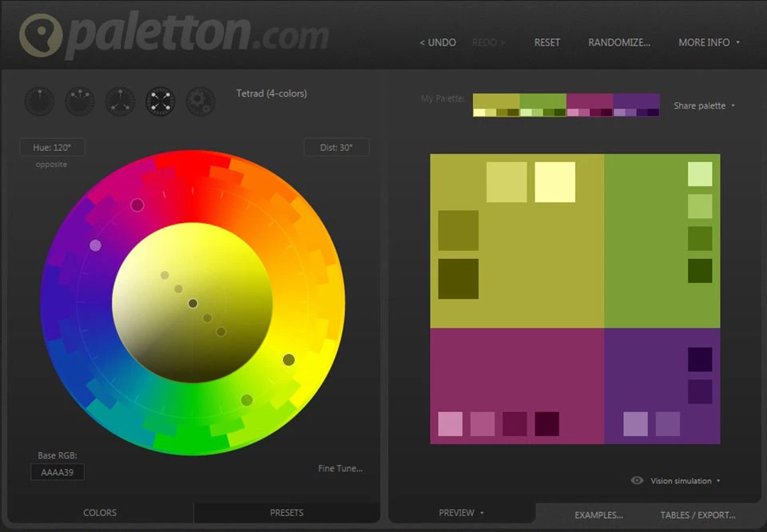This screenshot has width=767, height=532.
Task: Click the Paletton logo icon
Action: tap(40, 36)
